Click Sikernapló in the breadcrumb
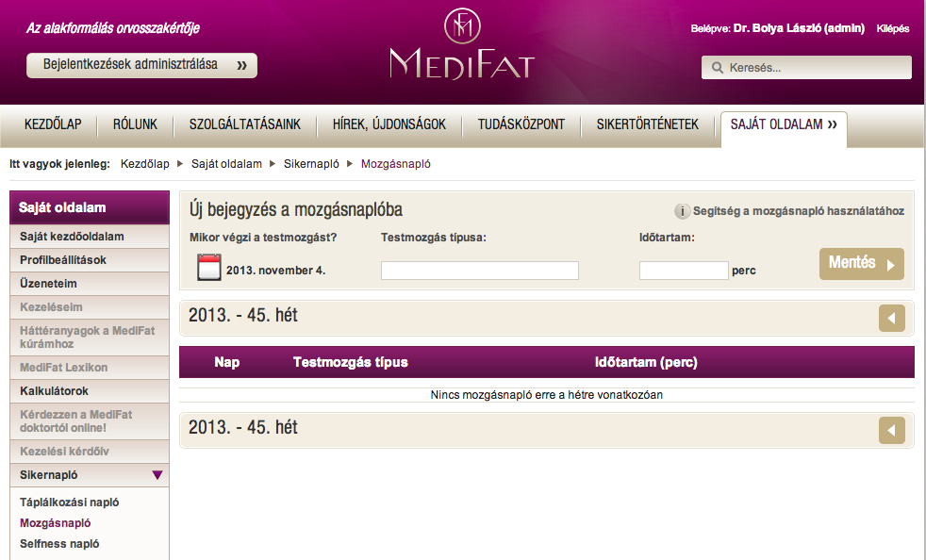Image resolution: width=926 pixels, height=560 pixels. pos(311,164)
